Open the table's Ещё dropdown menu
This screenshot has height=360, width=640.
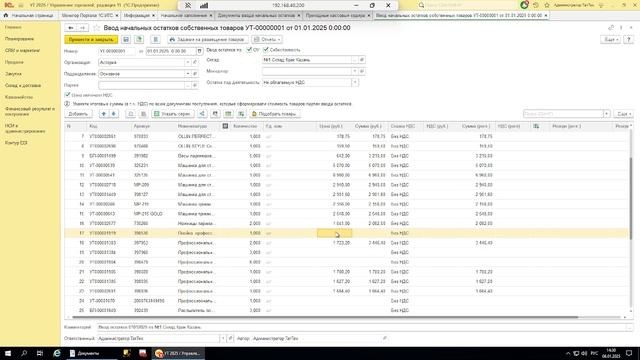(x=624, y=114)
